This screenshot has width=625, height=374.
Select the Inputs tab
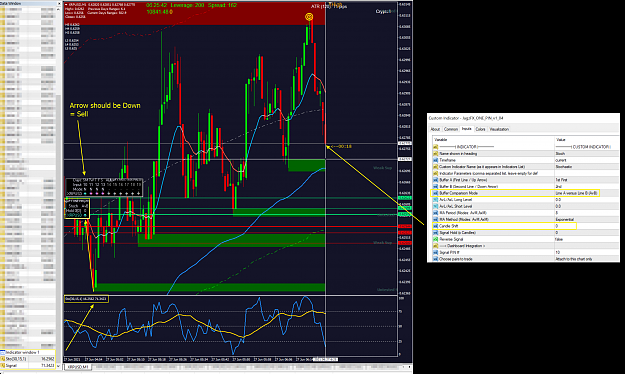(x=466, y=129)
